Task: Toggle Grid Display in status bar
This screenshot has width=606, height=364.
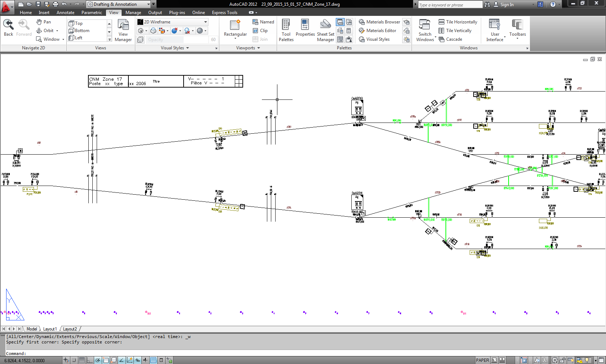Action: [82, 360]
